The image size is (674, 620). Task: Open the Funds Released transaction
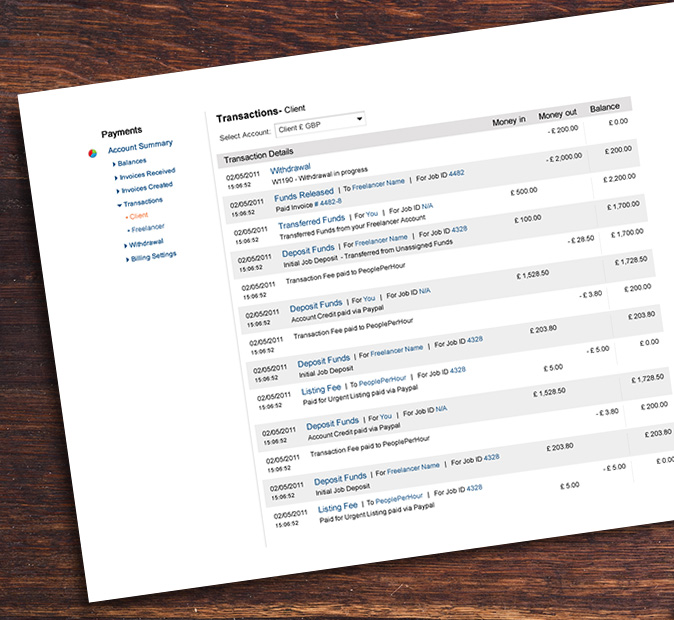[304, 195]
